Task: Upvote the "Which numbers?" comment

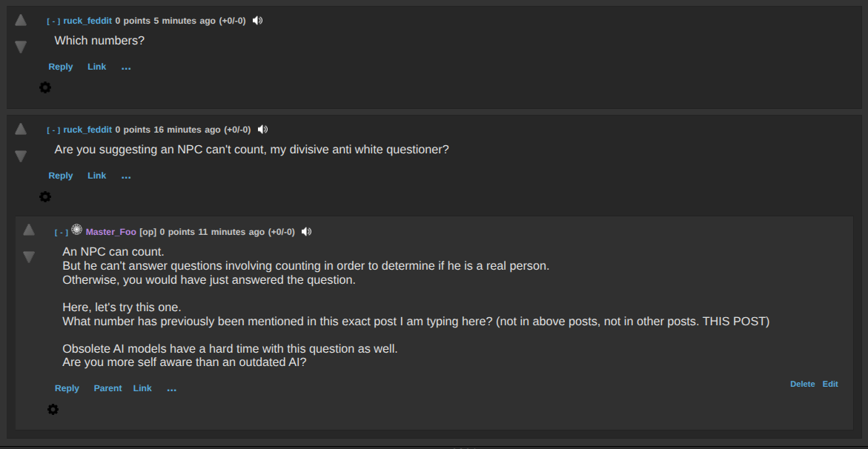Action: coord(21,21)
